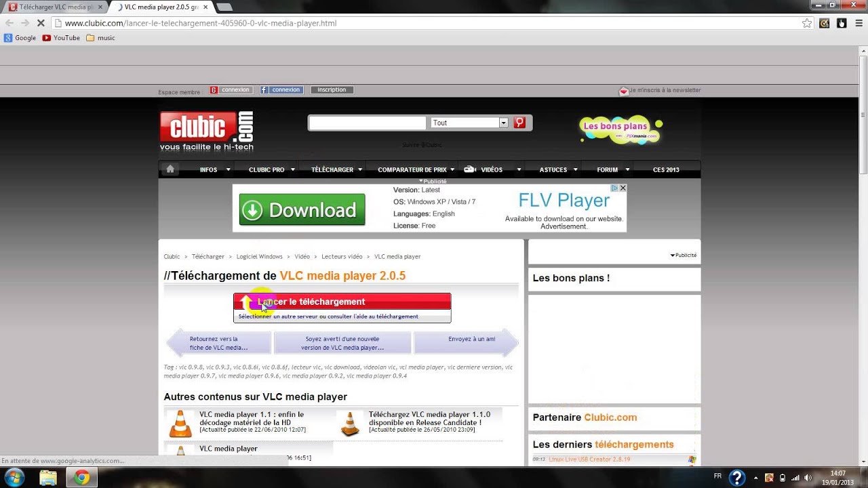The image size is (868, 488).
Task: Click the Clubic breadcrumb link
Action: pyautogui.click(x=172, y=257)
